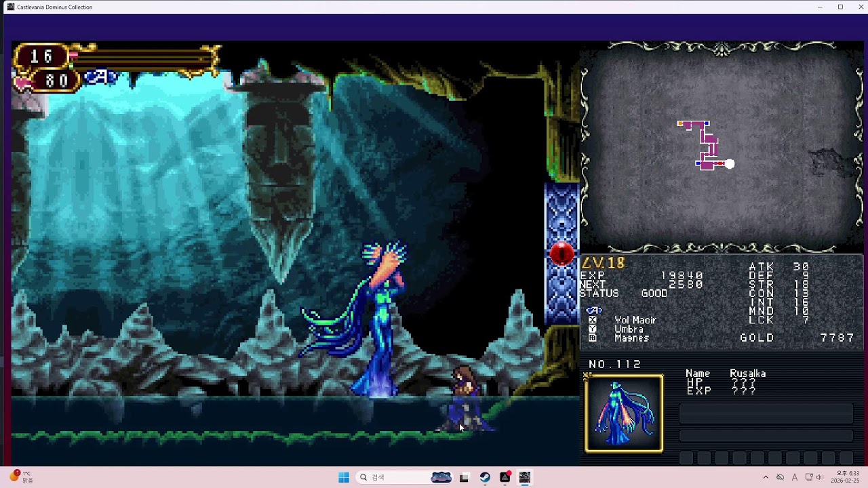Click the red orb on the blue door

click(x=561, y=254)
